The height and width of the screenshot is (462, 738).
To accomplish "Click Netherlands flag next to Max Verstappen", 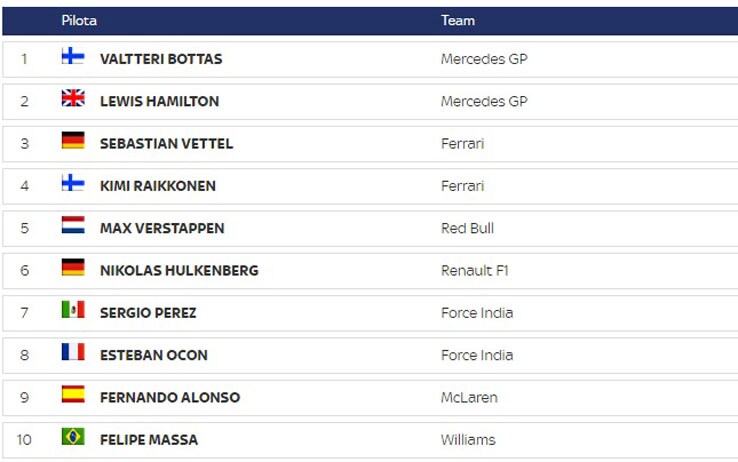I will [x=73, y=225].
